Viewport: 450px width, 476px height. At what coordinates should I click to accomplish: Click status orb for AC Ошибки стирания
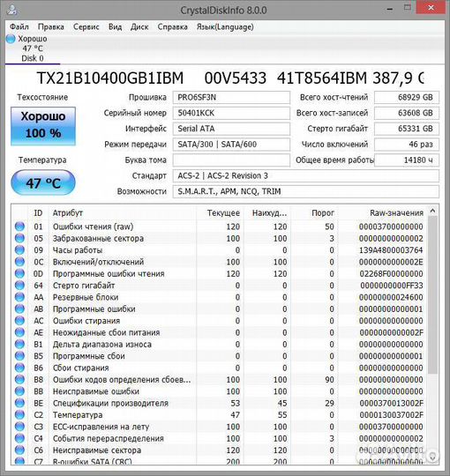(19, 321)
